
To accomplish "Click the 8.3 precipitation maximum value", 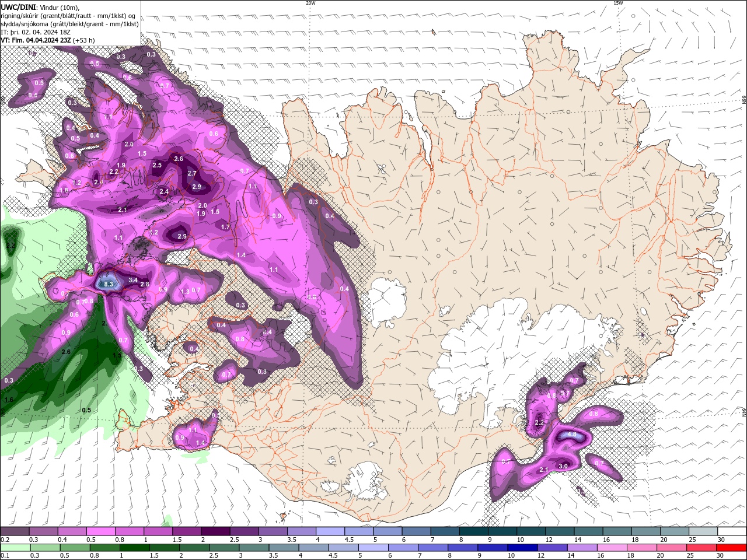I will [109, 284].
